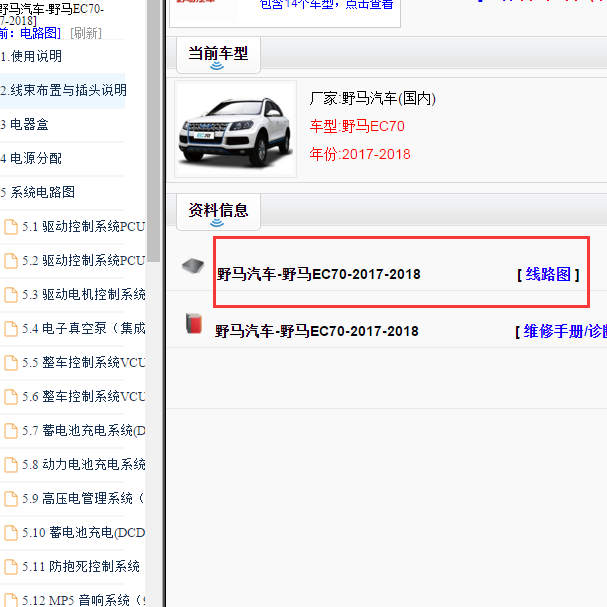Click the 年份:2017-2018 text
This screenshot has width=607, height=607.
(360, 154)
